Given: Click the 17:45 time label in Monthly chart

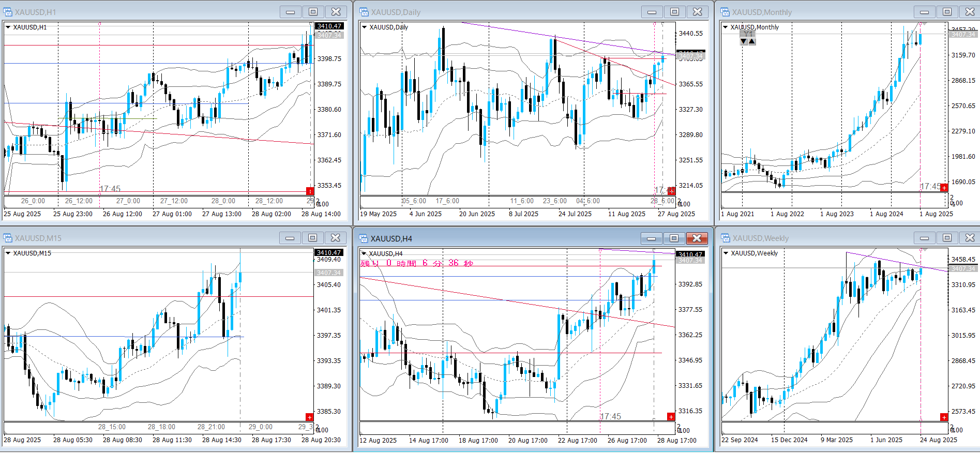Looking at the screenshot, I should (930, 186).
